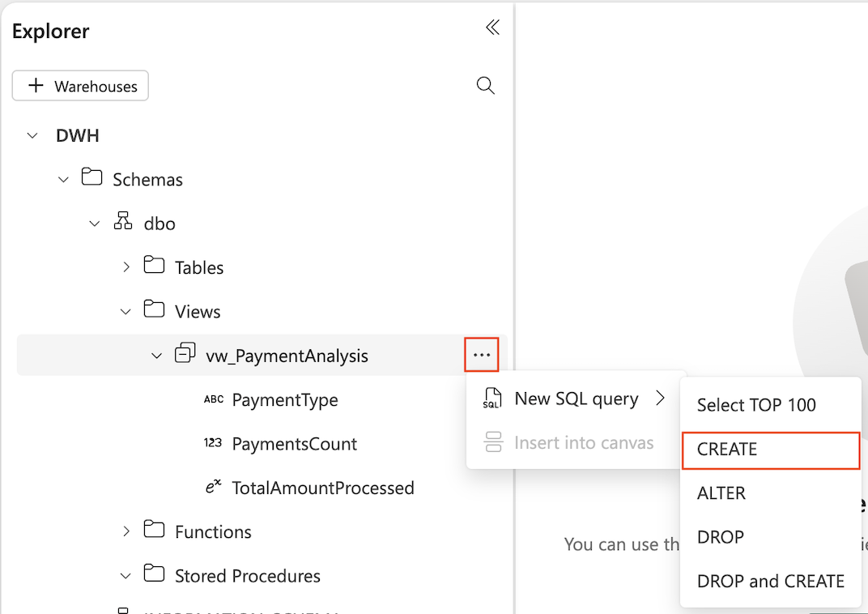Open the ellipsis menu on vw_PaymentAnalysis
This screenshot has width=868, height=614.
482,354
